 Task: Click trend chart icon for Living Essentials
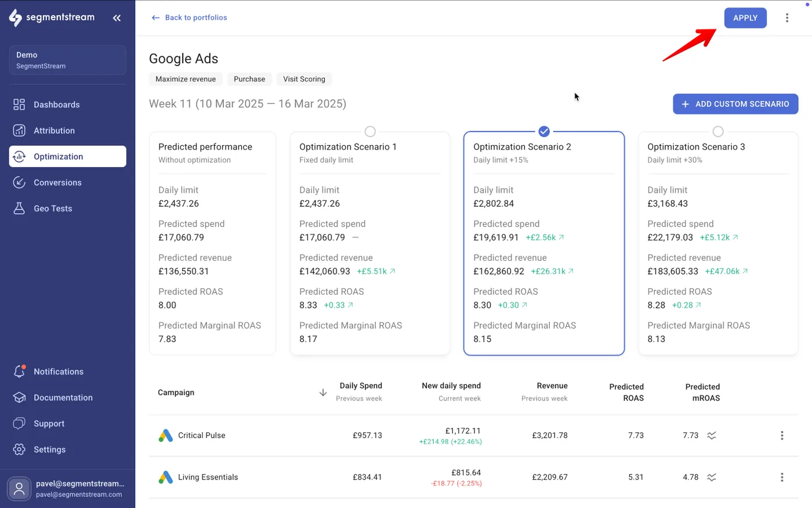pyautogui.click(x=712, y=477)
